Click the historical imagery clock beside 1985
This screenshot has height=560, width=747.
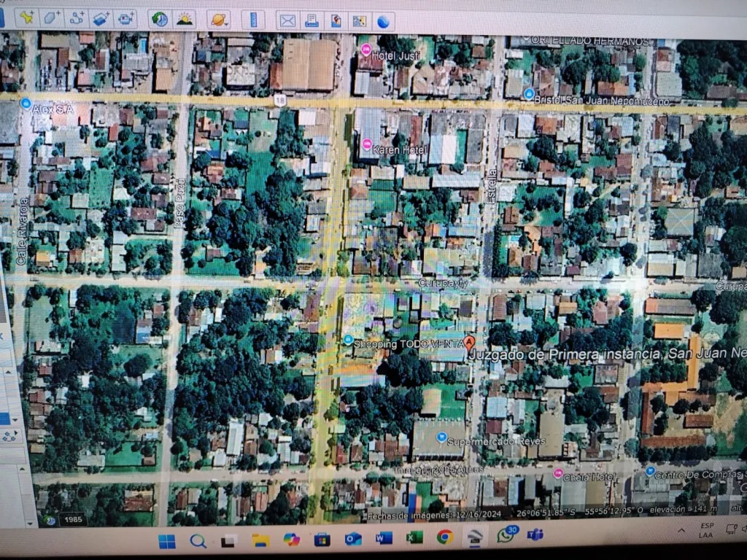[x=50, y=520]
